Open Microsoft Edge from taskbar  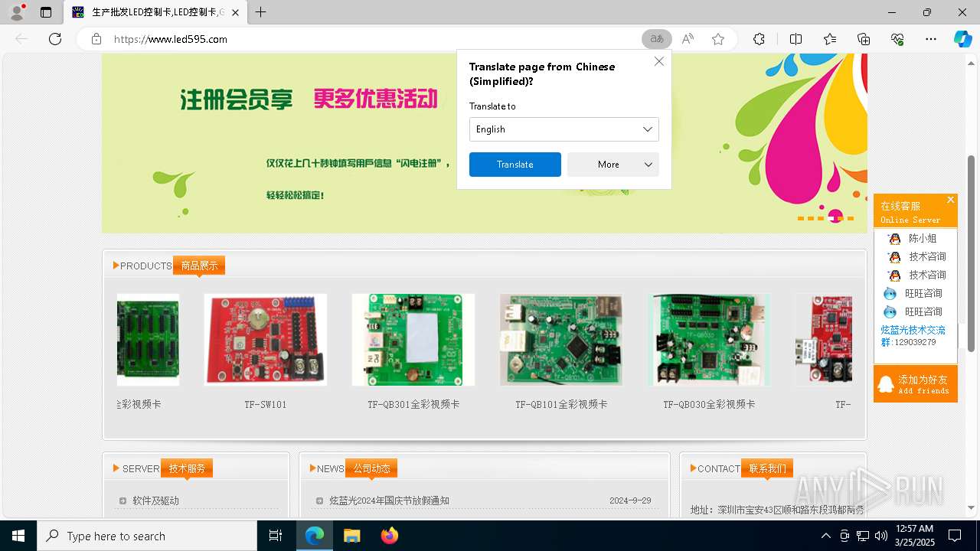[x=315, y=536]
